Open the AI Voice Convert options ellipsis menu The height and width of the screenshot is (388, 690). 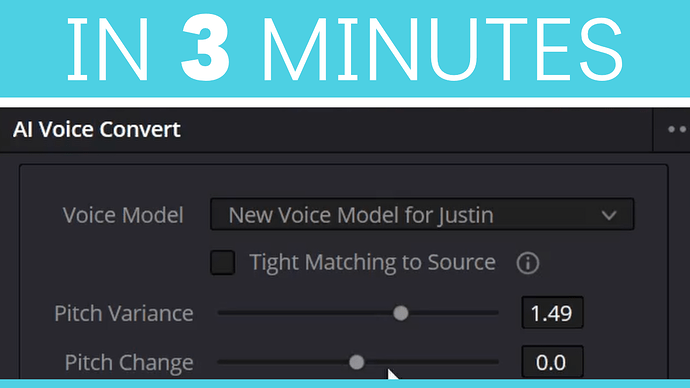point(676,129)
